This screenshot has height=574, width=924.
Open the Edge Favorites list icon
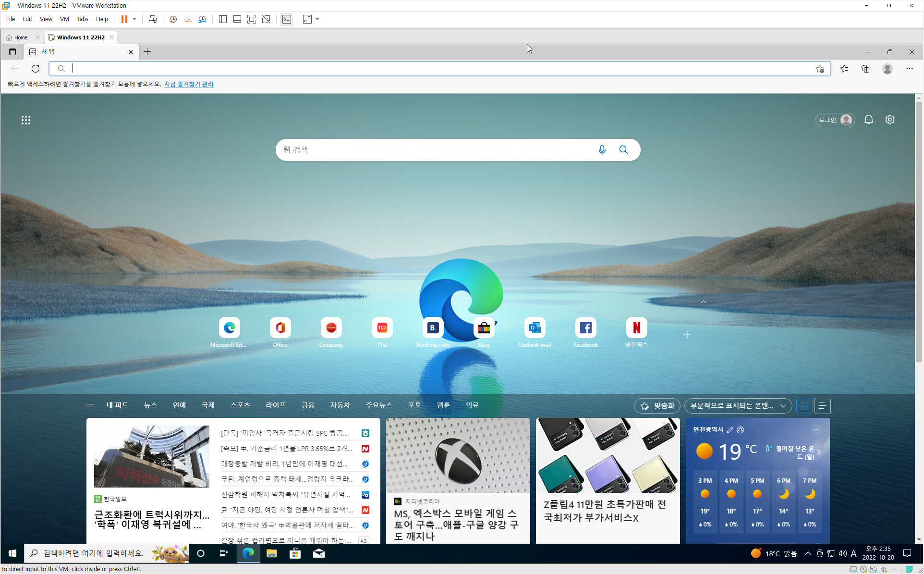[844, 69]
